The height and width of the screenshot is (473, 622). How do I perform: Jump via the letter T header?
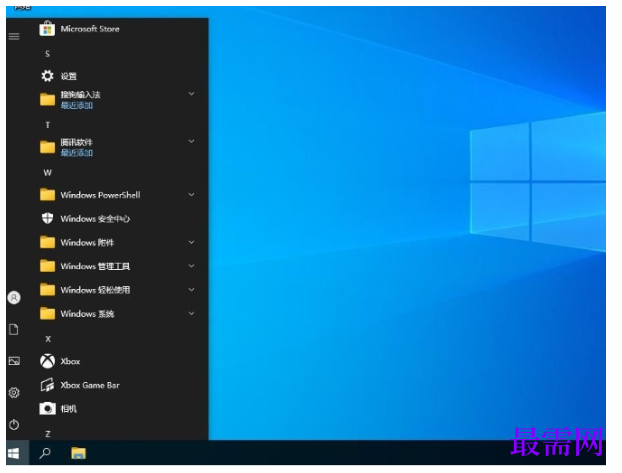[48, 125]
